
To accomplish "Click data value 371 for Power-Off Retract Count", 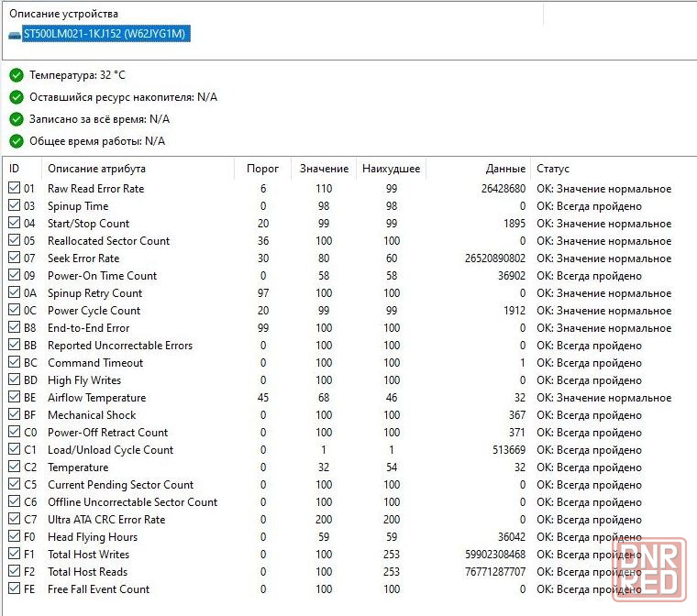I will (x=517, y=433).
